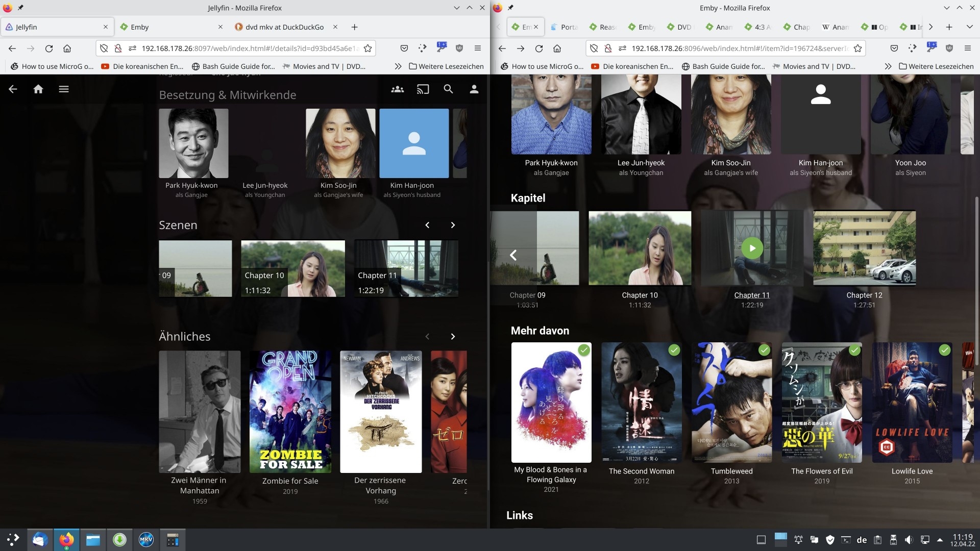Open MKV app in taskbar
The height and width of the screenshot is (551, 980).
coord(146,539)
